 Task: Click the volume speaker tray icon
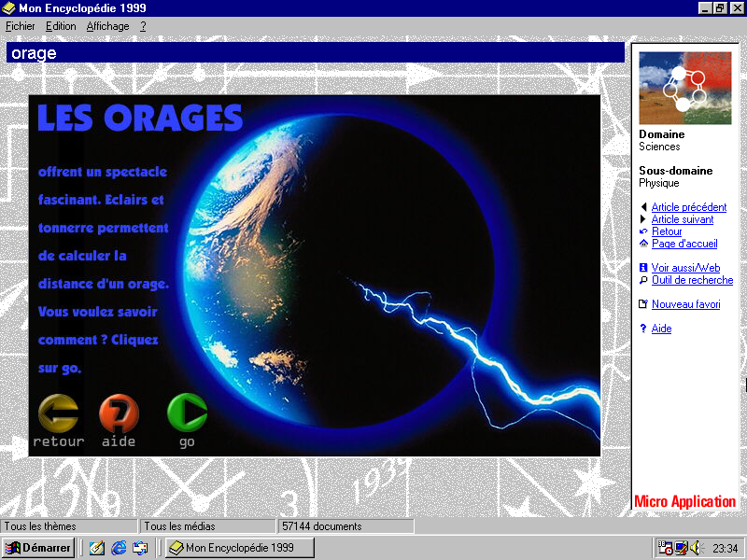click(696, 548)
